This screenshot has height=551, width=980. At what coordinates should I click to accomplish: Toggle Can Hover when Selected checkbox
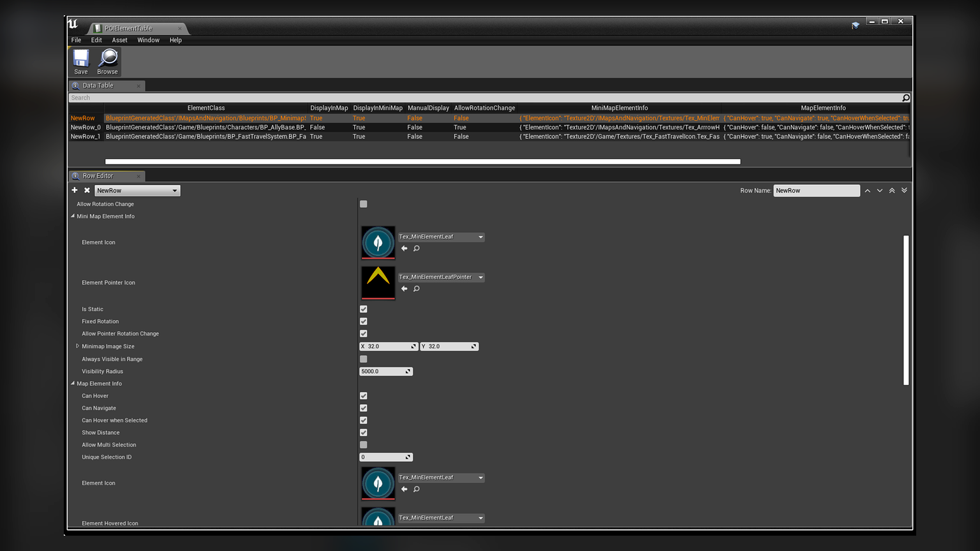pyautogui.click(x=364, y=420)
